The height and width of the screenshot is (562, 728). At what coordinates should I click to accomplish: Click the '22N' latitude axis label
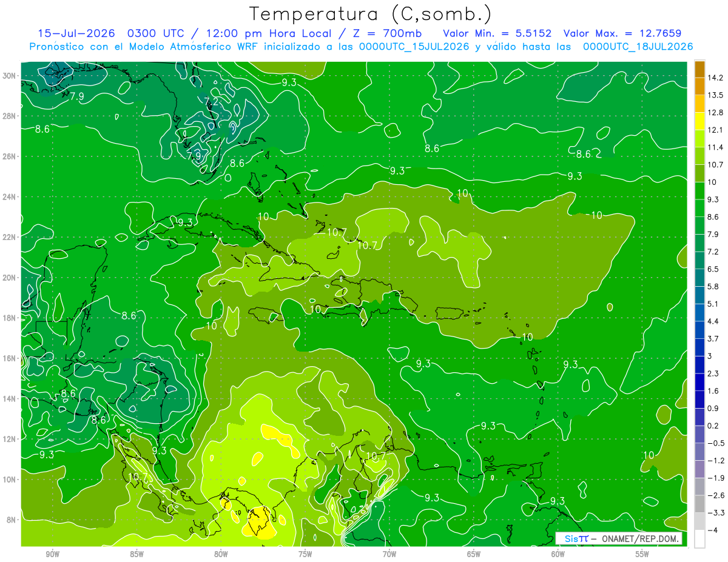pyautogui.click(x=8, y=237)
